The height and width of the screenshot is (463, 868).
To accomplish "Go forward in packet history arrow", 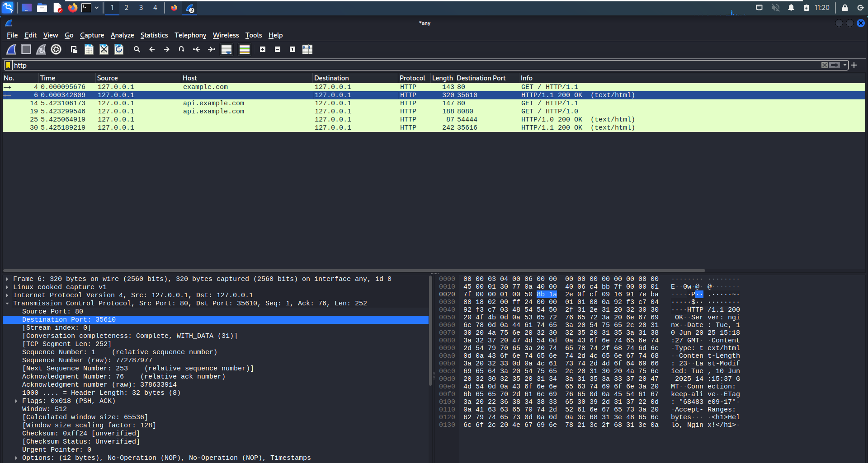I will [167, 49].
